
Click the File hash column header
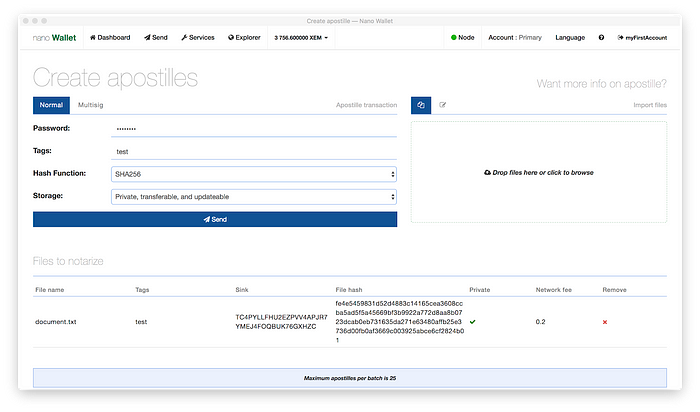(x=349, y=290)
